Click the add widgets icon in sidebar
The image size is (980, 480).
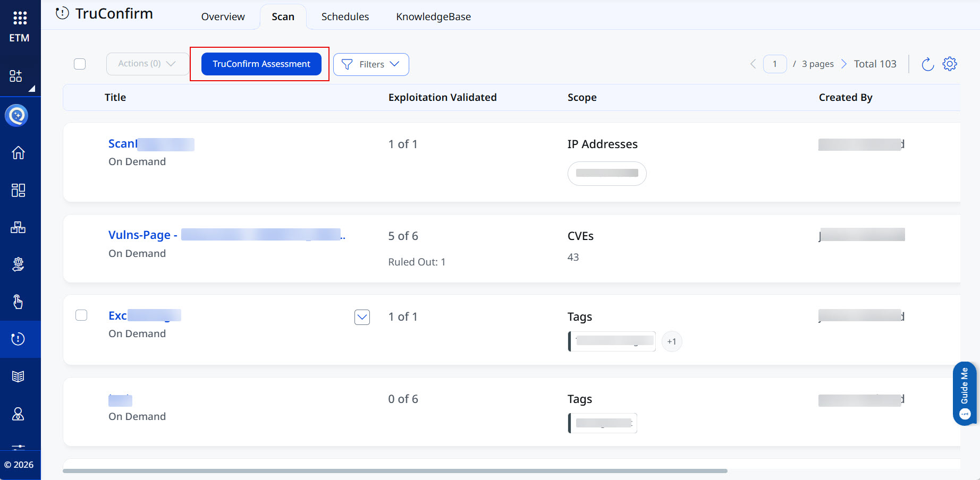(x=16, y=76)
